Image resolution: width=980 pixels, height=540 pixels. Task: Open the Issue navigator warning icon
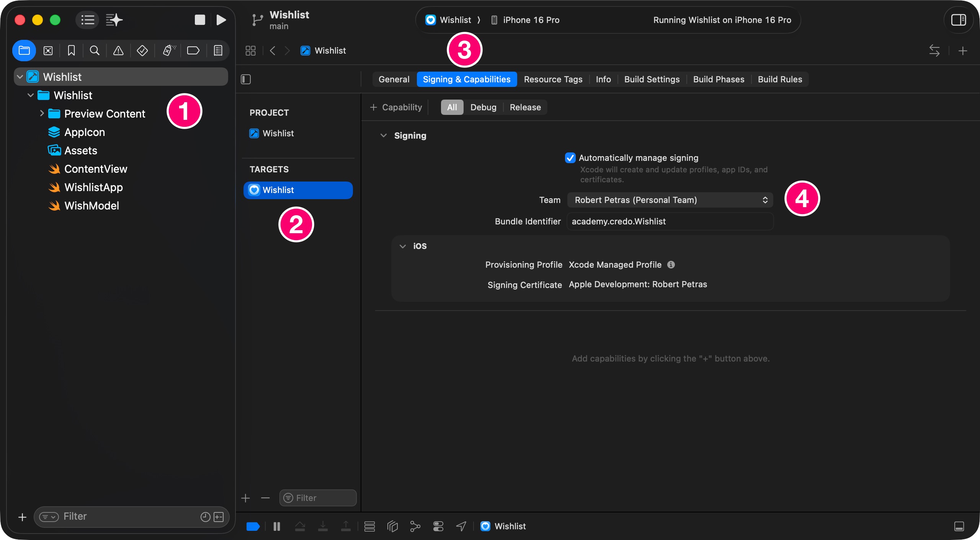(x=118, y=51)
